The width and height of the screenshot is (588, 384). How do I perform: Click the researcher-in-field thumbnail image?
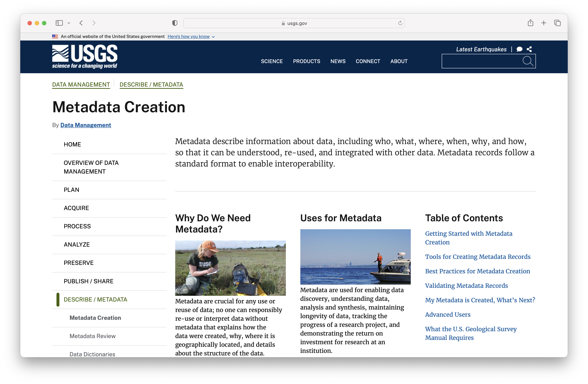pyautogui.click(x=230, y=268)
